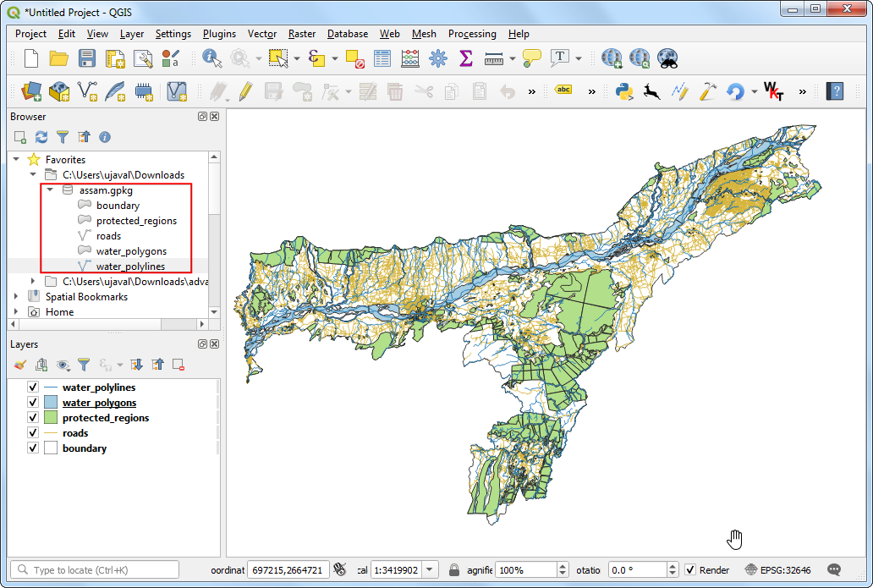873x588 pixels.
Task: Click the Toggle Editing pencil icon
Action: 245,91
